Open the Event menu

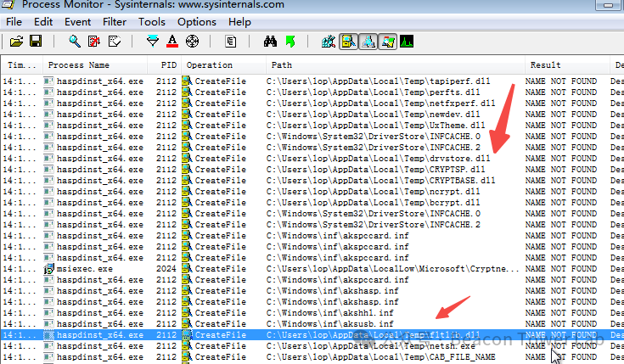77,22
